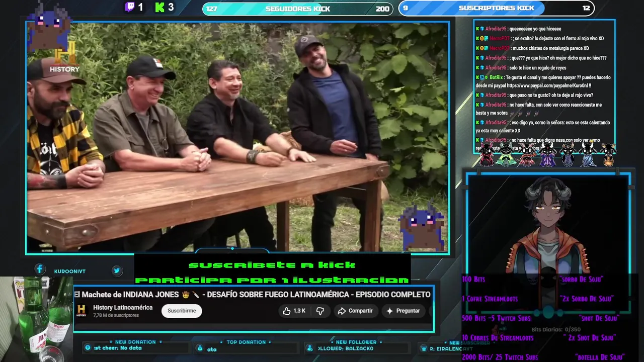Click the 'PARTICIPA POR 1 ILUSTRACION' banner text
644x362 pixels.
click(272, 280)
